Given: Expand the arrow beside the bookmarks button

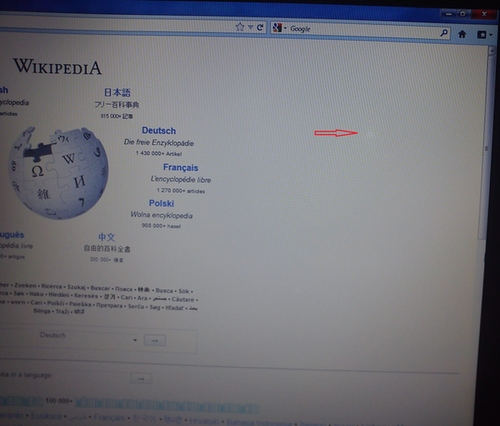Looking at the screenshot, I should (x=491, y=35).
